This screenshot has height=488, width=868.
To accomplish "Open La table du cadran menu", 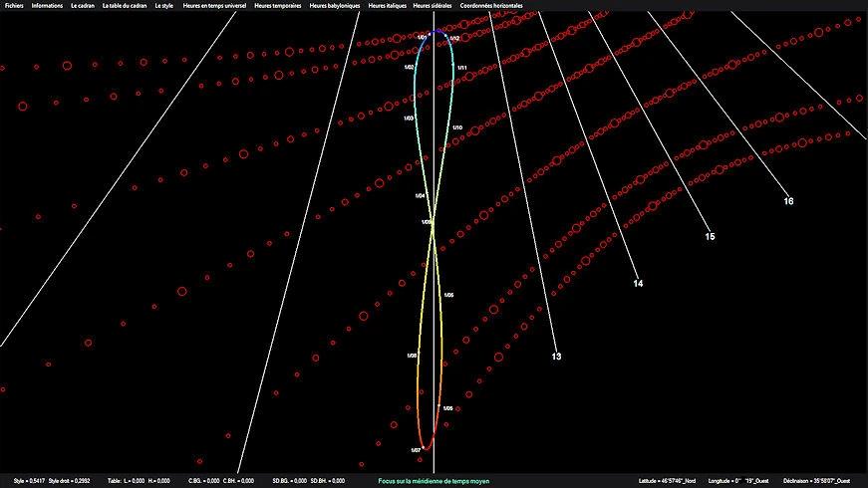I will pos(126,6).
